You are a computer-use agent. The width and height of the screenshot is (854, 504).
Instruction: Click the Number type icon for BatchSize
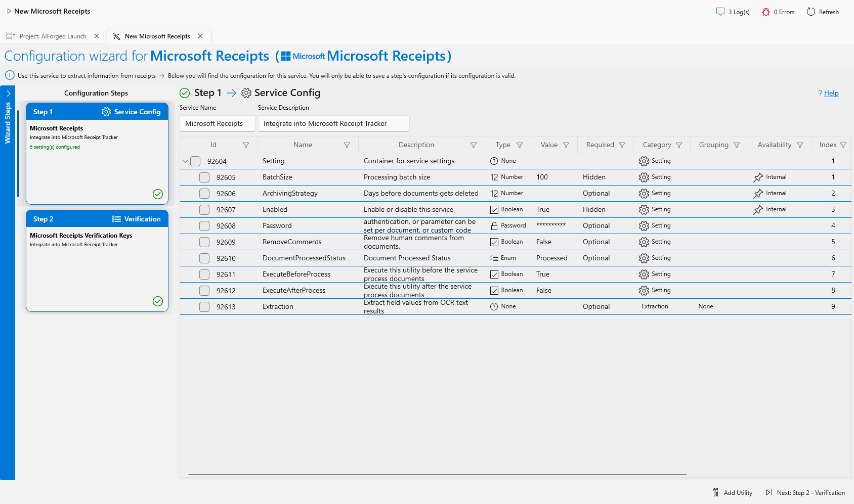[494, 177]
